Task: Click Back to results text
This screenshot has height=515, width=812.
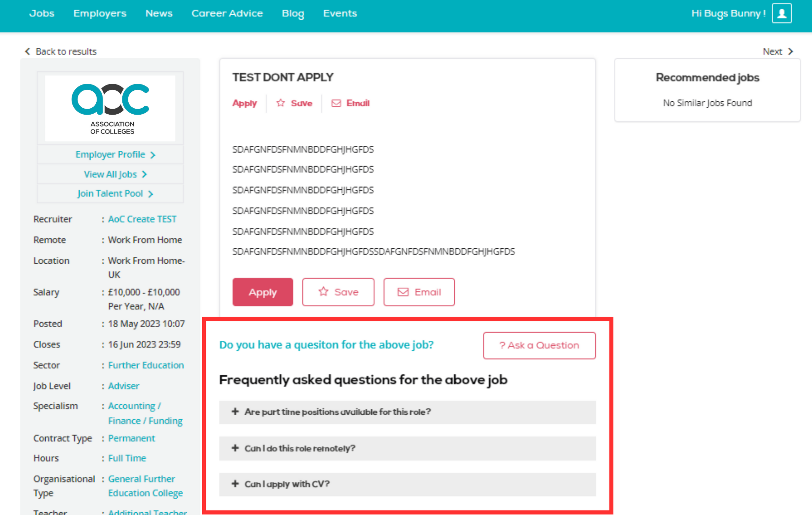Action: click(66, 51)
